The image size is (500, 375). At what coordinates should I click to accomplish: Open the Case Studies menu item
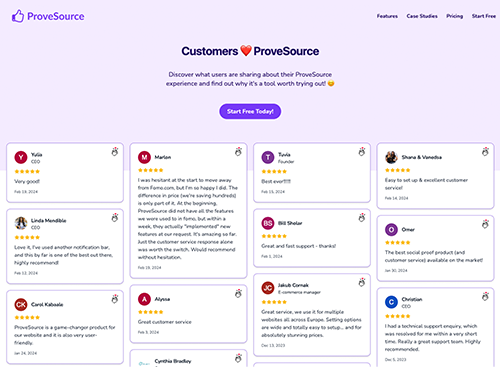tap(422, 16)
